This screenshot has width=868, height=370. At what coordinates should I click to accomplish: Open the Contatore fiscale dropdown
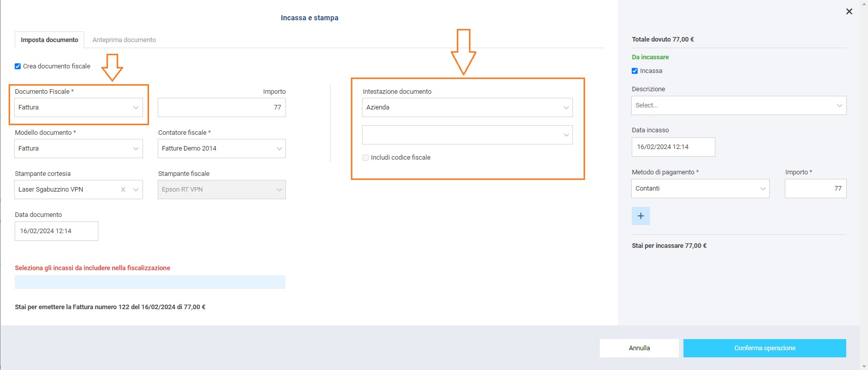[x=222, y=149]
